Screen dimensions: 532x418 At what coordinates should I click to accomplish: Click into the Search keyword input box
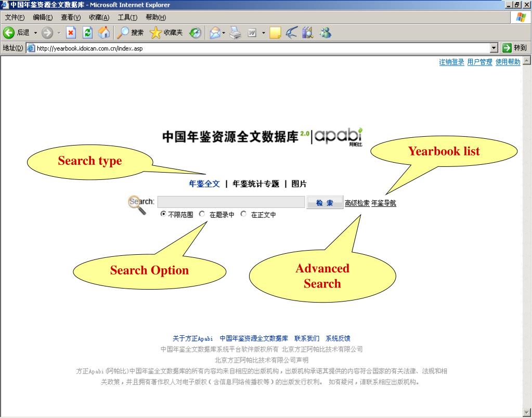(231, 202)
